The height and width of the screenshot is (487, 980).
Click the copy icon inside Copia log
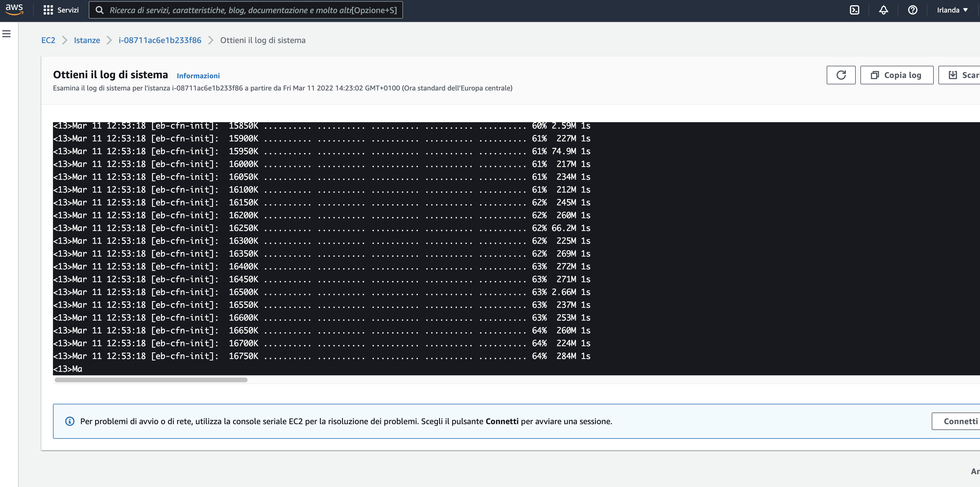875,74
